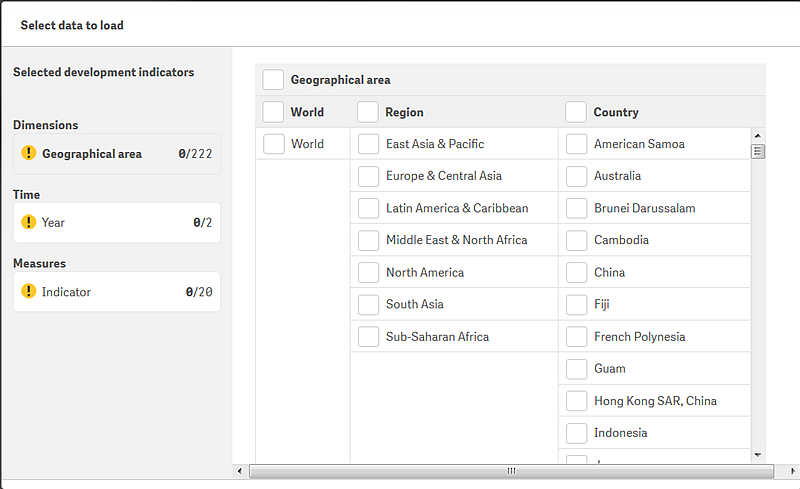800x489 pixels.
Task: Check the Sub-Saharan Africa region box
Action: coord(369,337)
